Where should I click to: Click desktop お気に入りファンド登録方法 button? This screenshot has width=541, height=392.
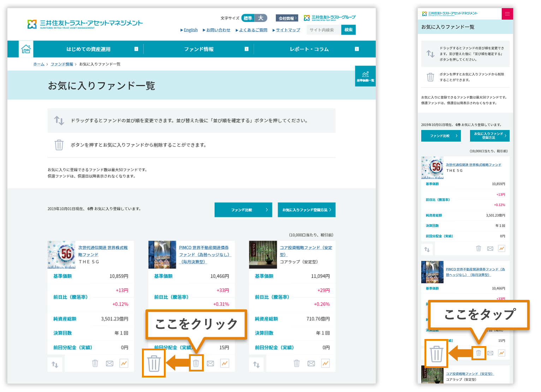tap(307, 210)
